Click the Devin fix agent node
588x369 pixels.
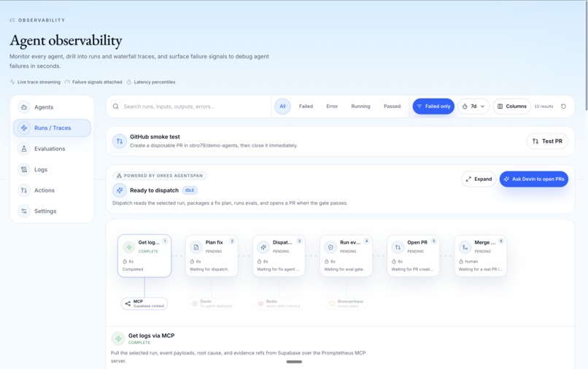(212, 304)
